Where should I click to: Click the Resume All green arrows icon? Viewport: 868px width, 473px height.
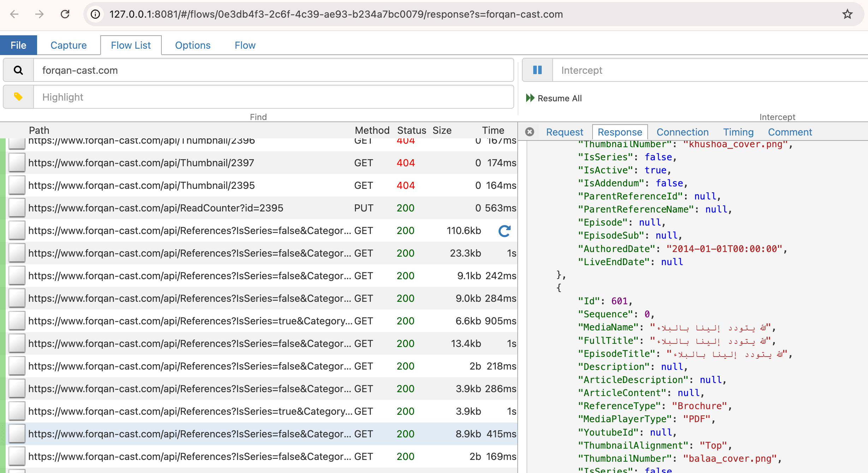pyautogui.click(x=530, y=98)
